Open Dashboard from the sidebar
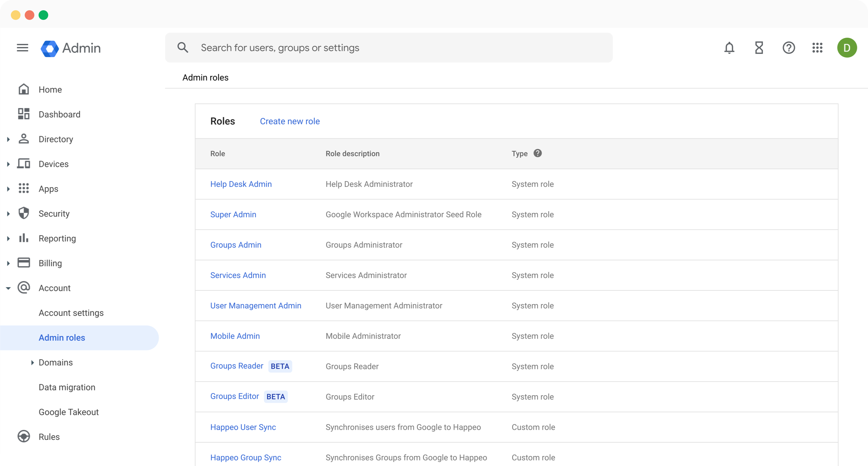The image size is (868, 466). click(x=59, y=115)
